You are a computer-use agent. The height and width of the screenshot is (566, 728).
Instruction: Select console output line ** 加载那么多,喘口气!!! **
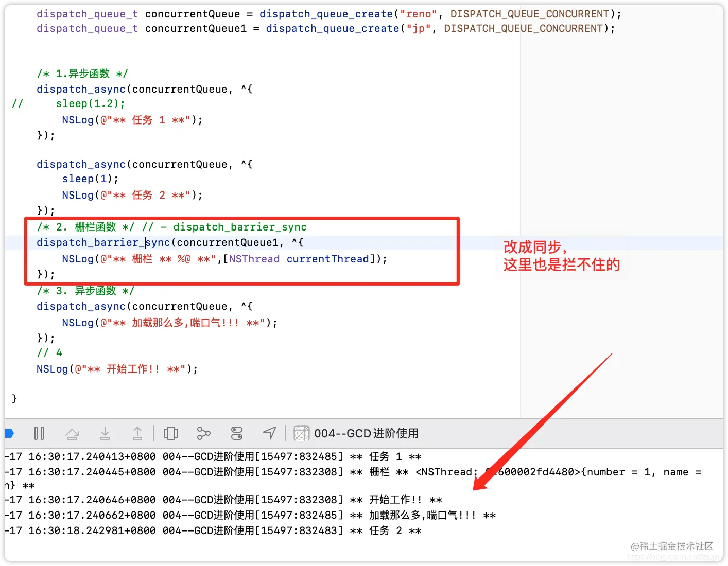coord(250,515)
